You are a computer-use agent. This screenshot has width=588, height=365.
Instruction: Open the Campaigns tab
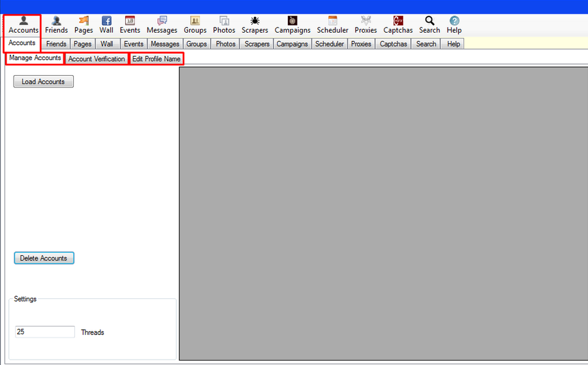(x=292, y=44)
